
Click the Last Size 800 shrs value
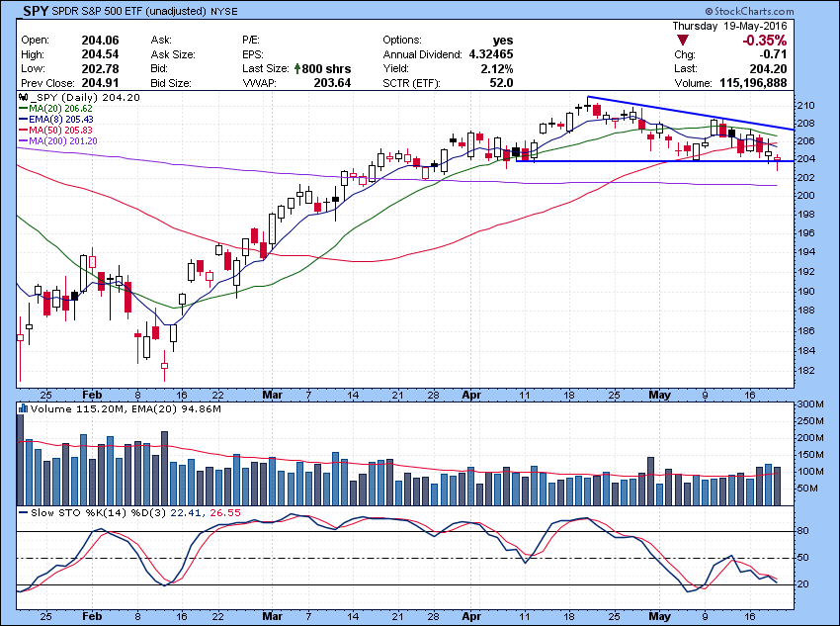(326, 68)
